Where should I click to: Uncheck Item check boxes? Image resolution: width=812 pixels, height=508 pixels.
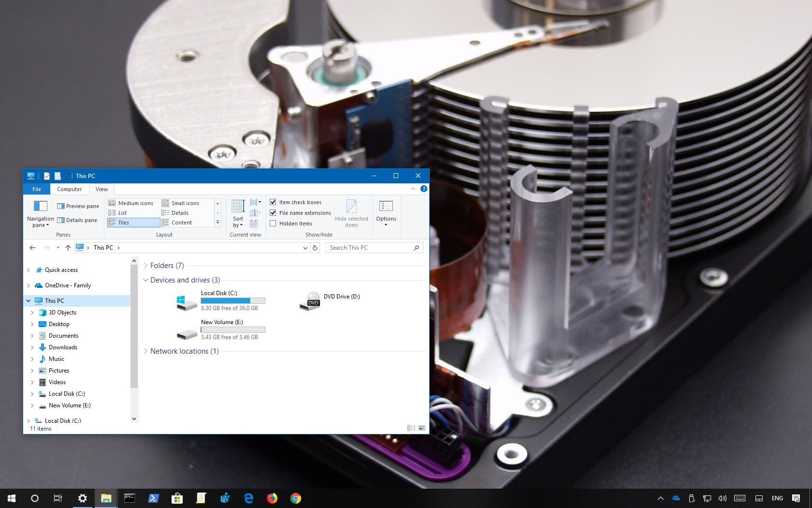pyautogui.click(x=273, y=202)
